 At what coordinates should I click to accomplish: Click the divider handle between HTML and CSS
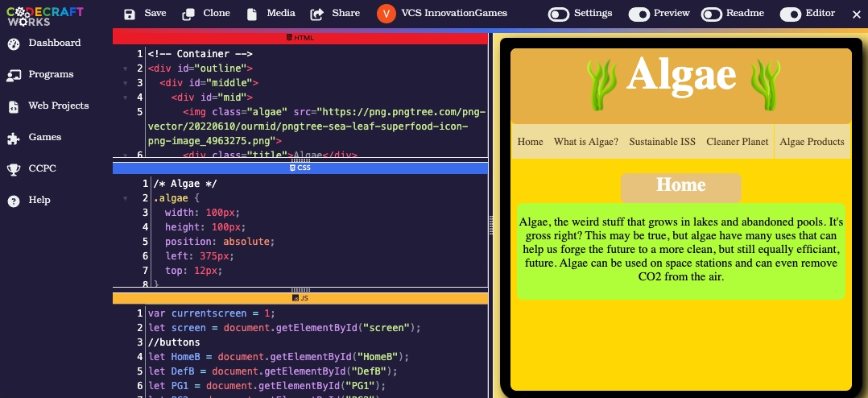(300, 160)
